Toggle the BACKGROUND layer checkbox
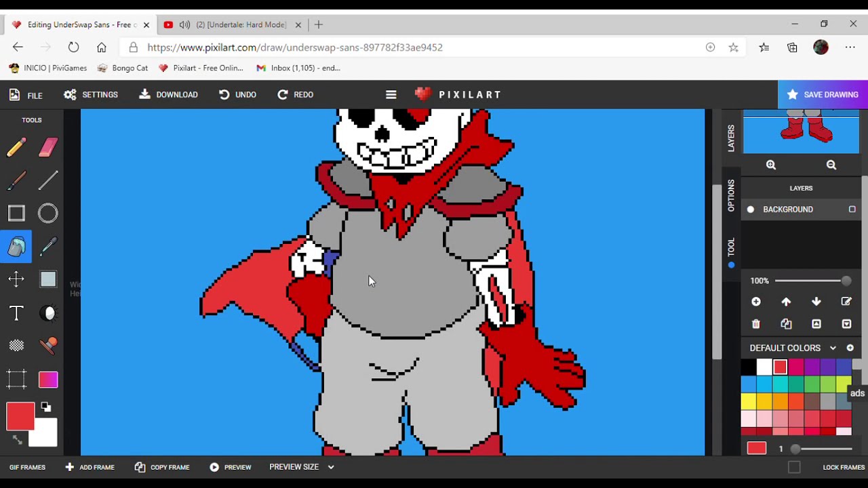This screenshot has height=488, width=868. [x=852, y=209]
